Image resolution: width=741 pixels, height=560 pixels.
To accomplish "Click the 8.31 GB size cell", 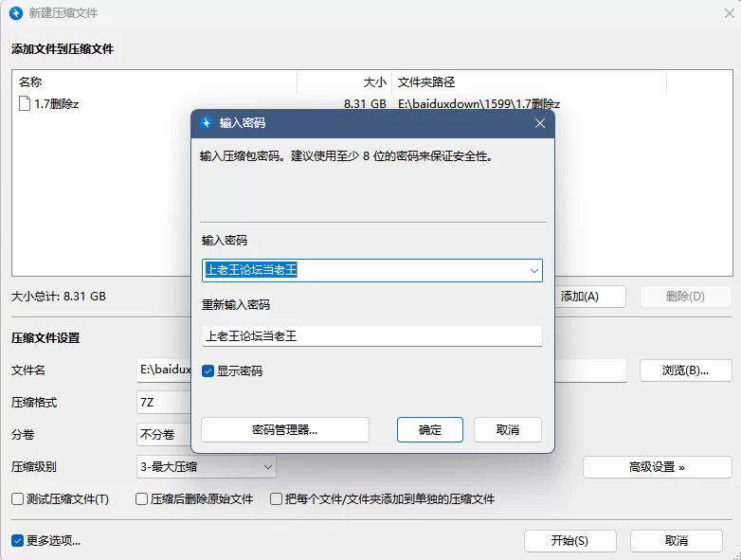I will [x=365, y=104].
